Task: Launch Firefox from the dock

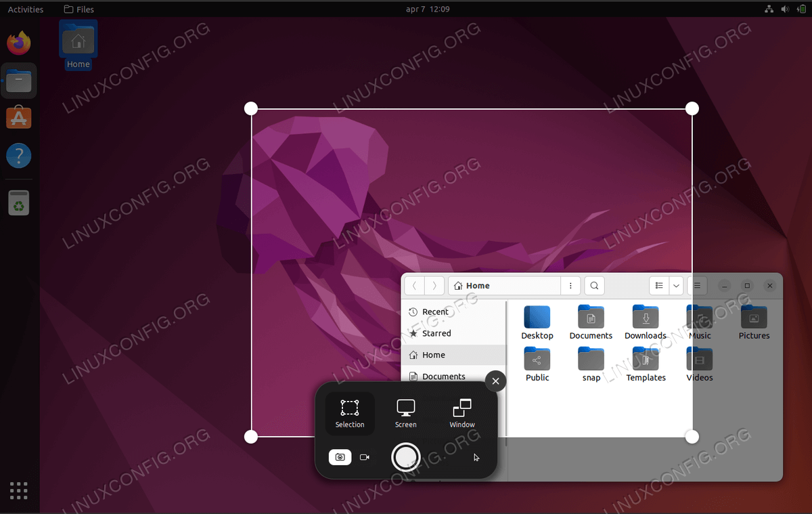Action: click(19, 44)
